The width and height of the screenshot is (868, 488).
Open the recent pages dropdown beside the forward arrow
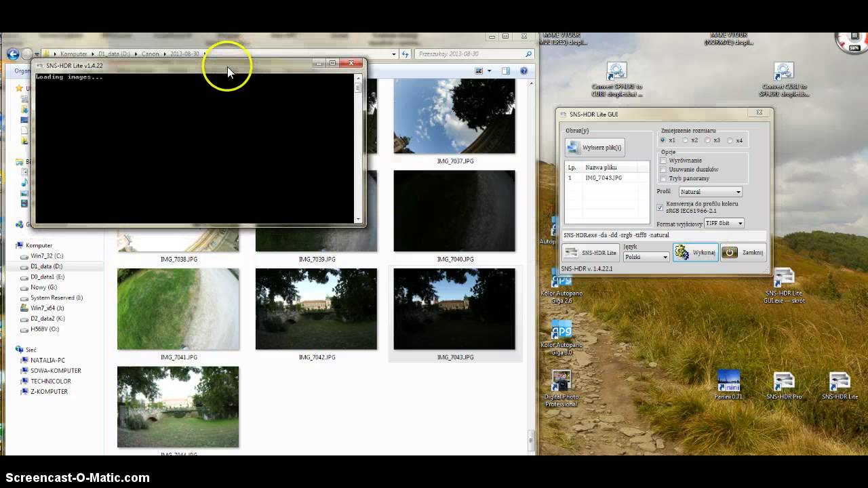click(x=38, y=54)
